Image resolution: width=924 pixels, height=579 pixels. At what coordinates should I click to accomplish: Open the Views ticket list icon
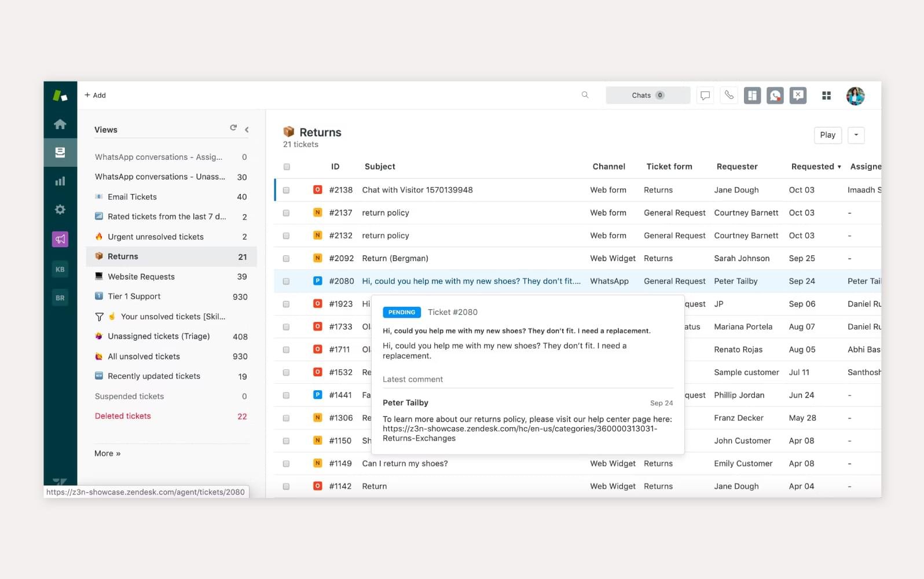pos(60,152)
